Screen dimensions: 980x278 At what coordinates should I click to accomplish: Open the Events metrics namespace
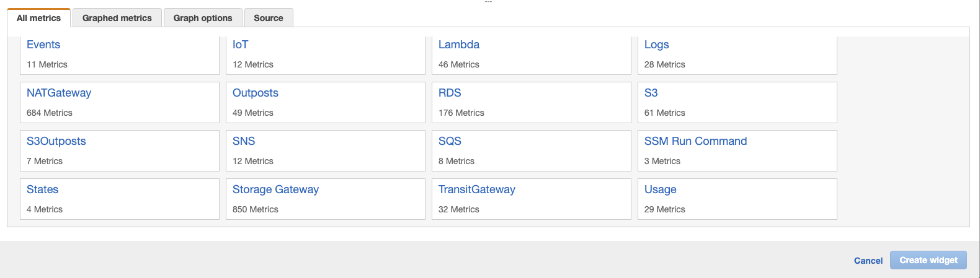click(x=43, y=45)
